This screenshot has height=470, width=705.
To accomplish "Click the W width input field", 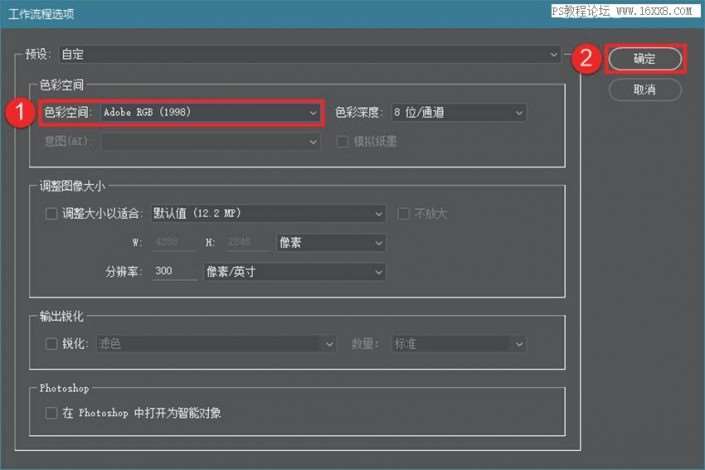I will (x=172, y=242).
